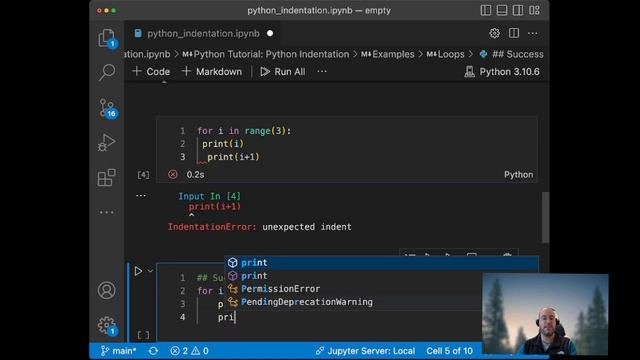Click the failed execution status icon

(x=173, y=174)
